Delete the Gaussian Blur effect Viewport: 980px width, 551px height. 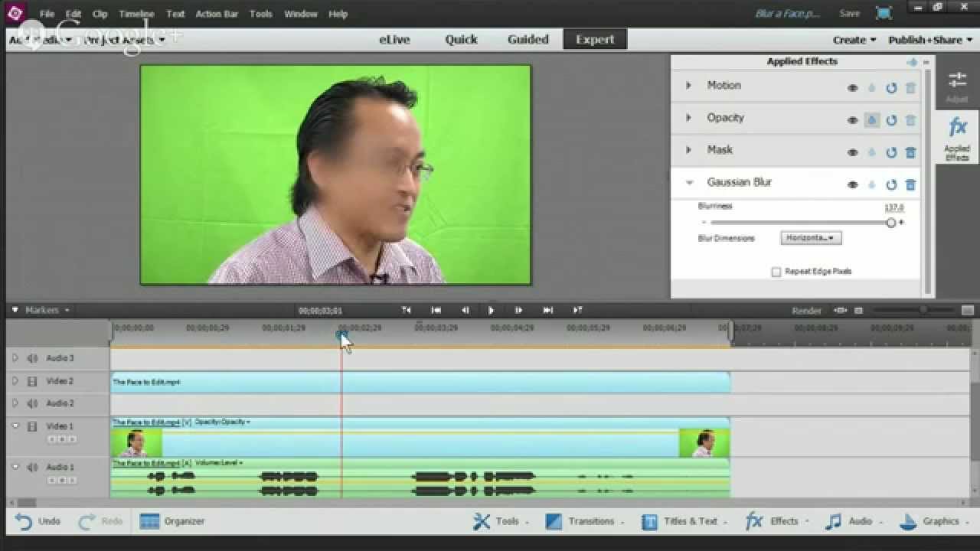(x=910, y=184)
